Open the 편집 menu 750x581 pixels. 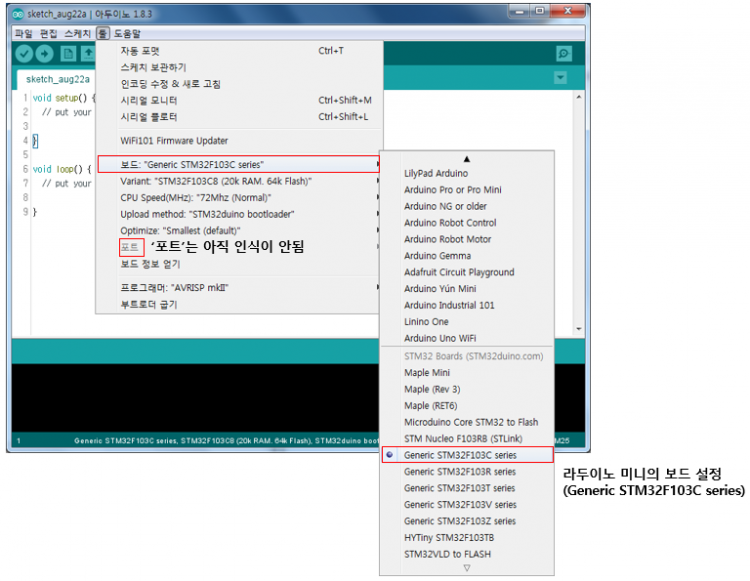(48, 33)
